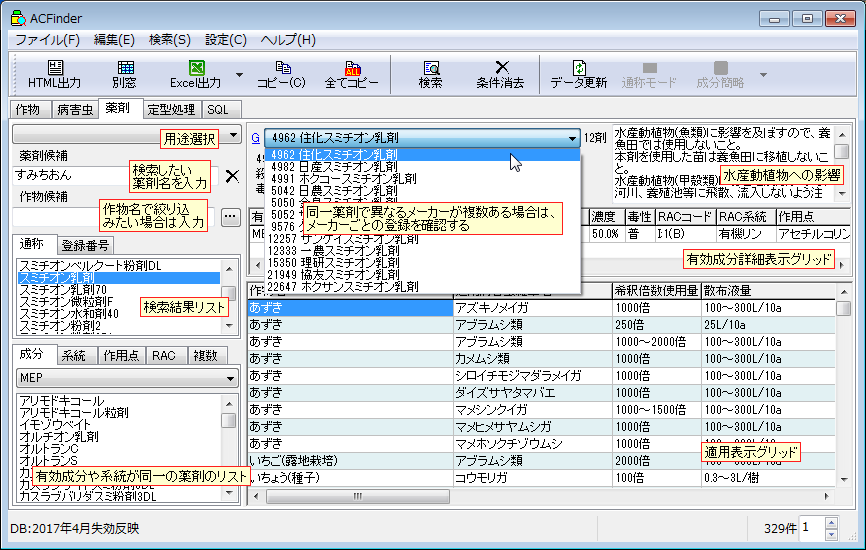Image resolution: width=866 pixels, height=550 pixels.
Task: Click the ellipsis button beside 作物候補
Action: pyautogui.click(x=230, y=216)
